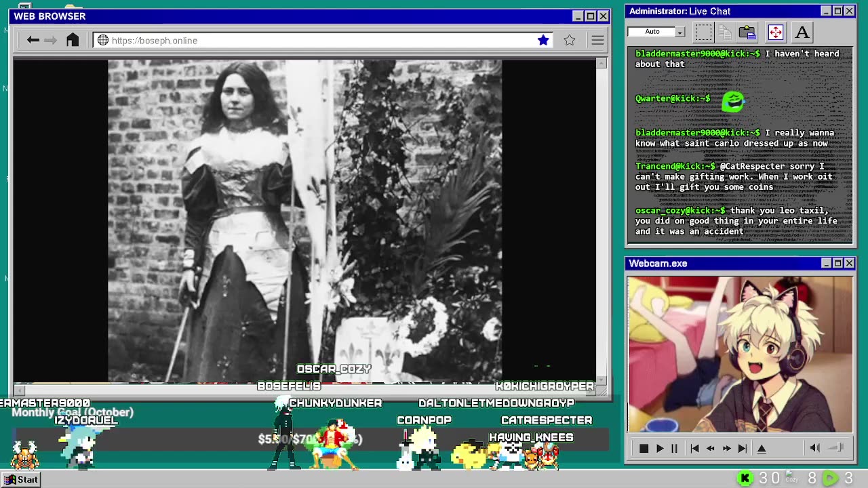
Task: Fast forward in the Webcam.exe player
Action: click(726, 448)
